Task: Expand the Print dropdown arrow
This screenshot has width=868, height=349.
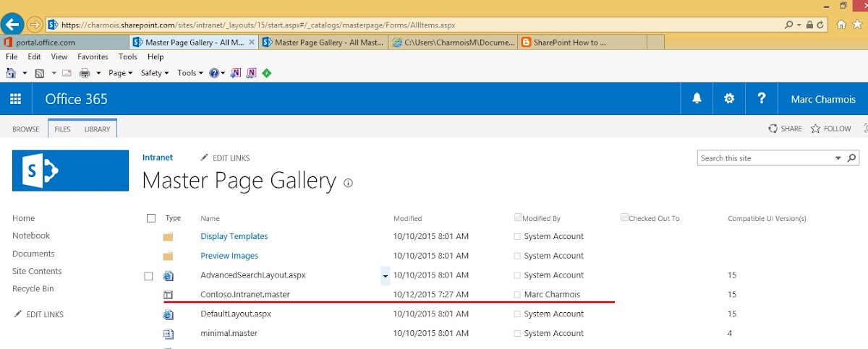Action: 98,73
